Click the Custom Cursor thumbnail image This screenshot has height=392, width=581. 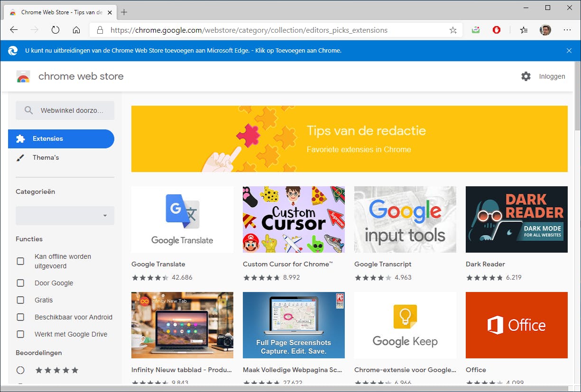(x=294, y=219)
